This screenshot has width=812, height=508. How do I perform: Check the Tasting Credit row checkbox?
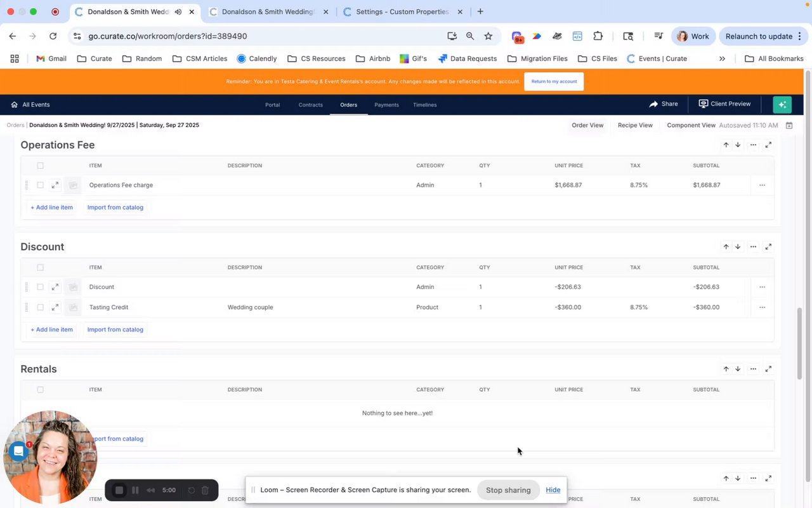click(x=40, y=307)
